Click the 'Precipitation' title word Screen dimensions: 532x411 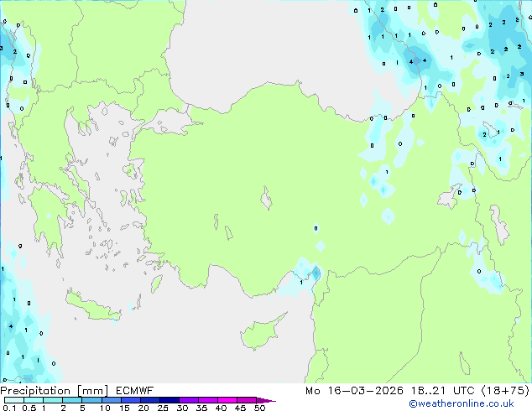coord(35,391)
